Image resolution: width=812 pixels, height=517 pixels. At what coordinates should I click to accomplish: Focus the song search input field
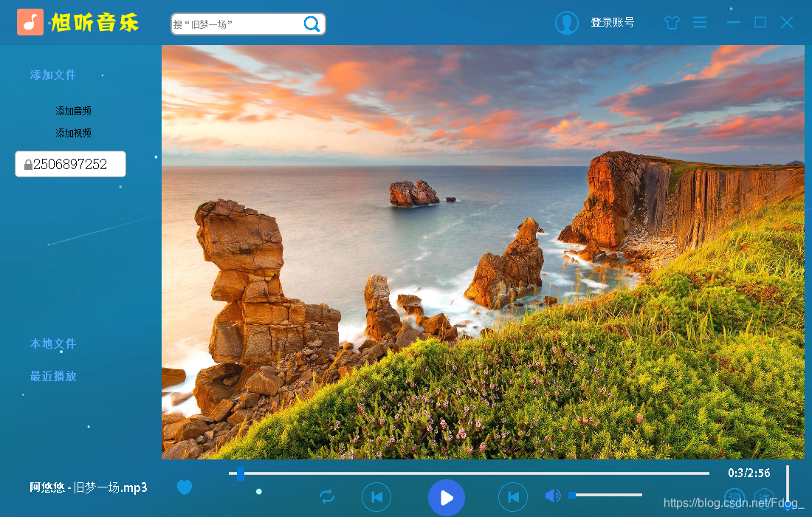[248, 24]
